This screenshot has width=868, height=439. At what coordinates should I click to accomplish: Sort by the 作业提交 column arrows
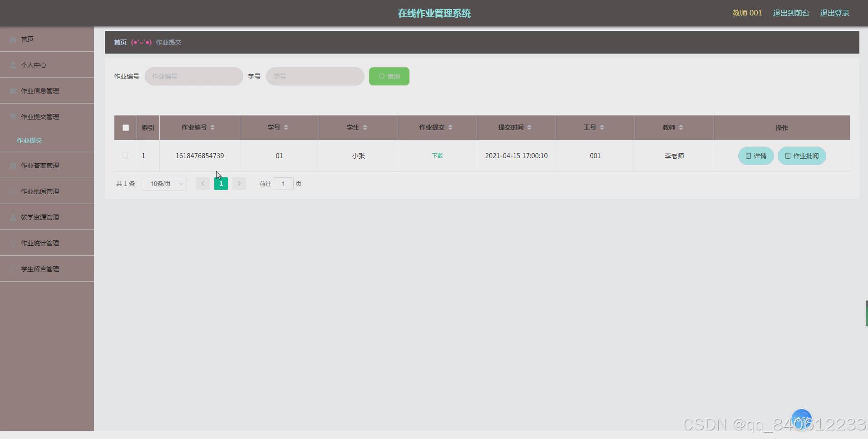[450, 127]
